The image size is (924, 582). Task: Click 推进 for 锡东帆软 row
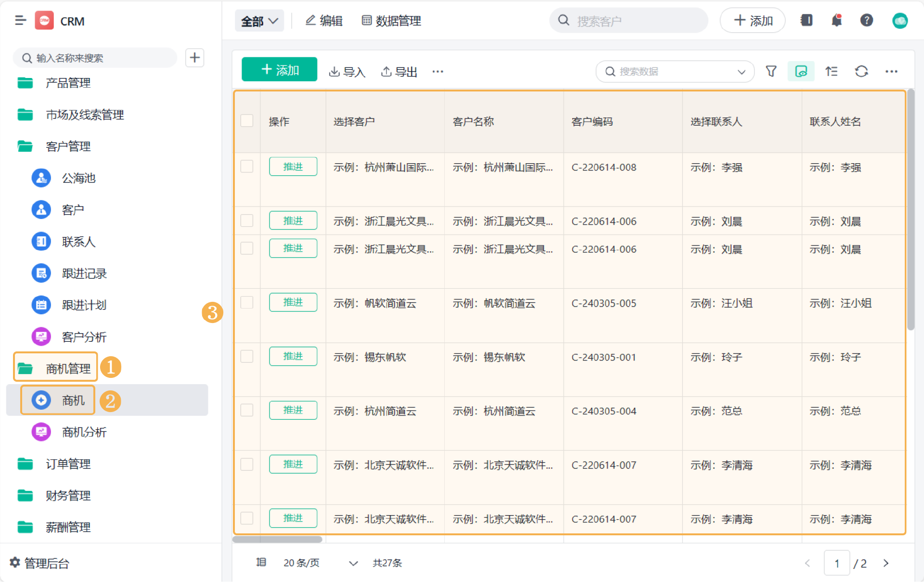click(293, 356)
